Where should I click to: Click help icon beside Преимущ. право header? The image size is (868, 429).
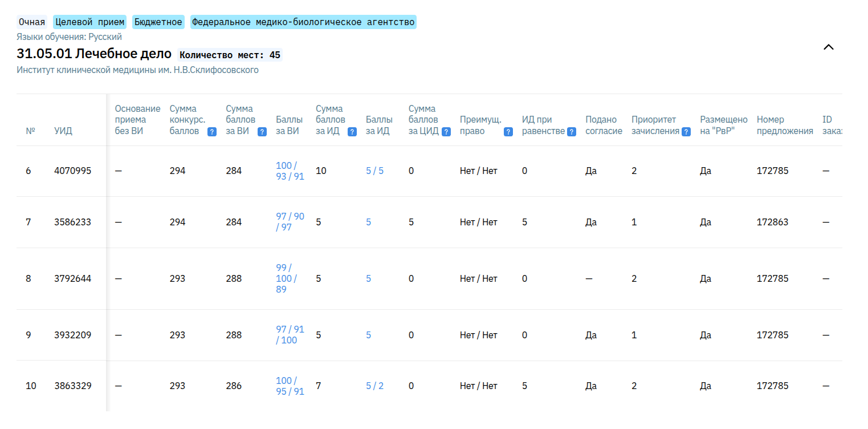(508, 132)
